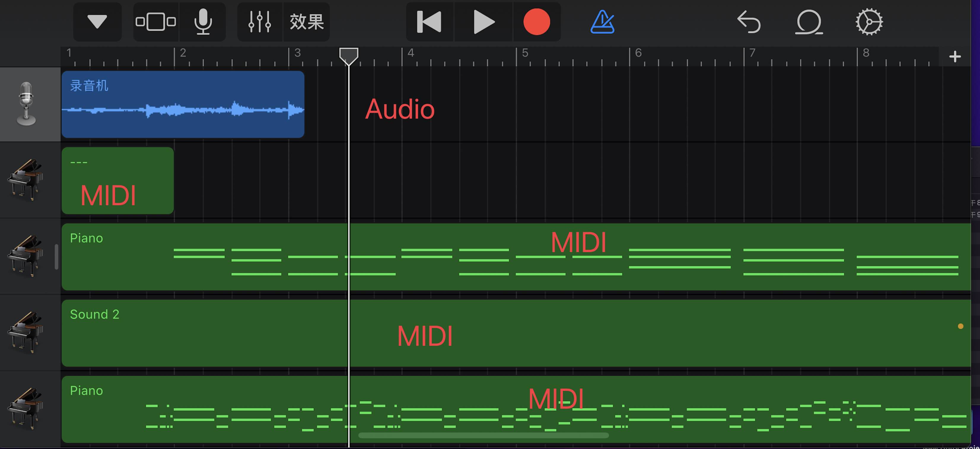Open the 效果 (effects) button
This screenshot has width=980, height=449.
(x=307, y=22)
